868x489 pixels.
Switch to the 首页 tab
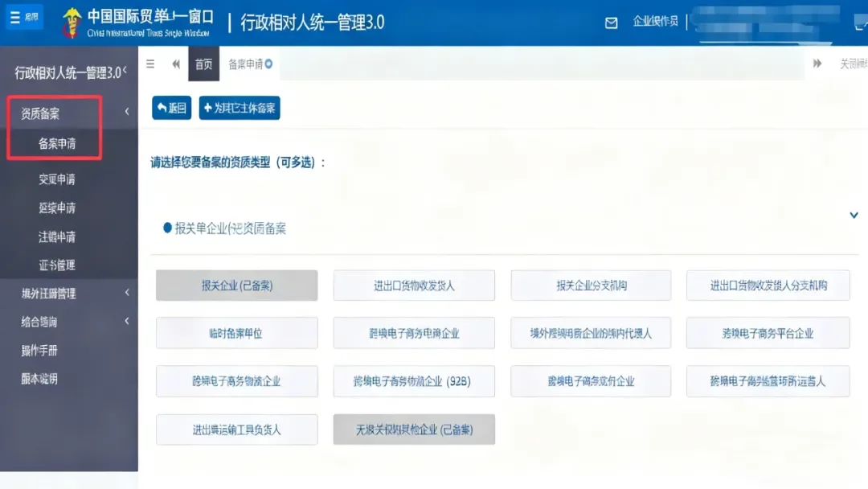pyautogui.click(x=203, y=64)
